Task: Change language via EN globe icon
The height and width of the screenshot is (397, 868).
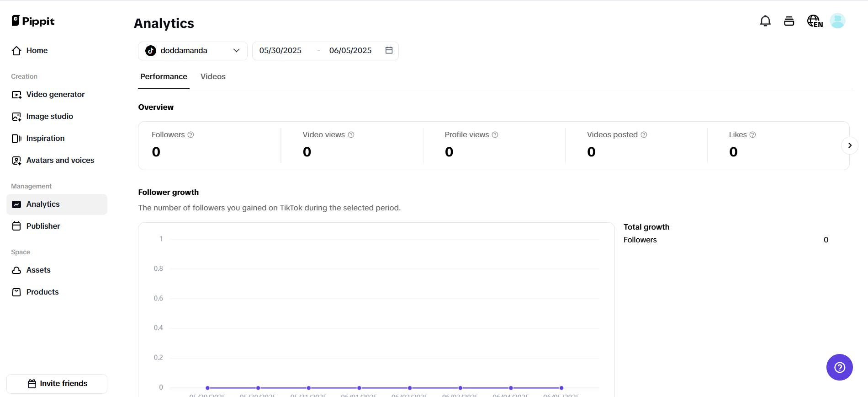Action: 815,21
